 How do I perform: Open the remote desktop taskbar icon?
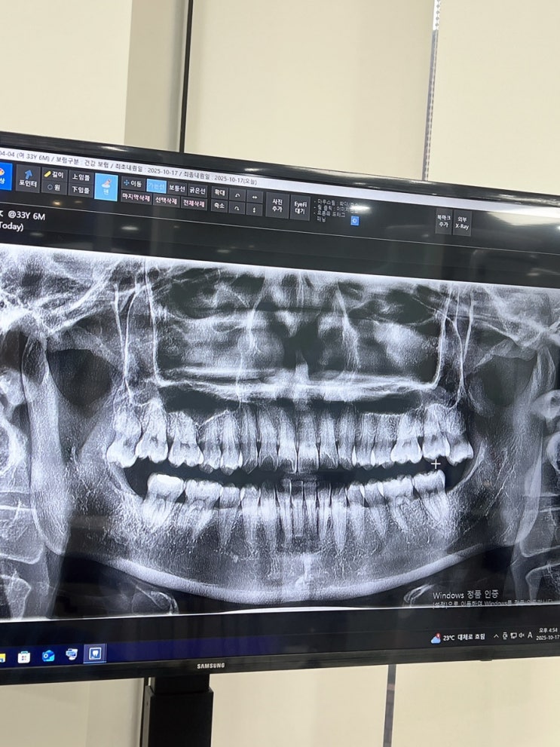coord(72,654)
